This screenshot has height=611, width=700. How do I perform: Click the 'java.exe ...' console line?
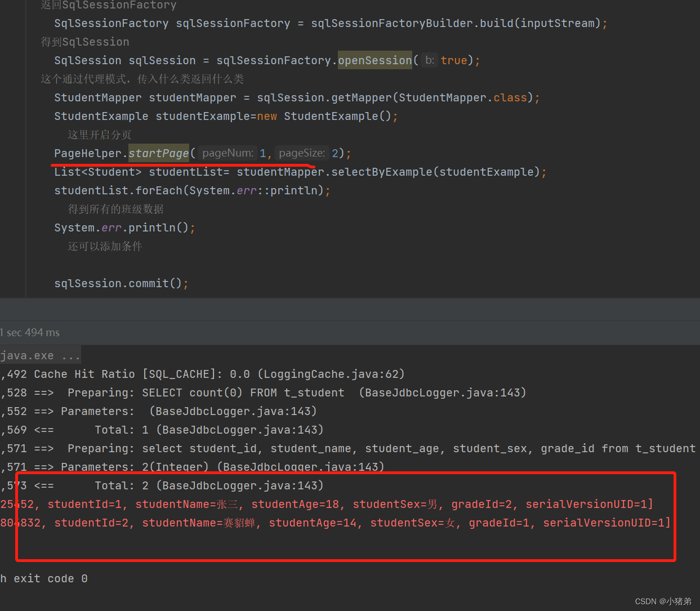40,355
